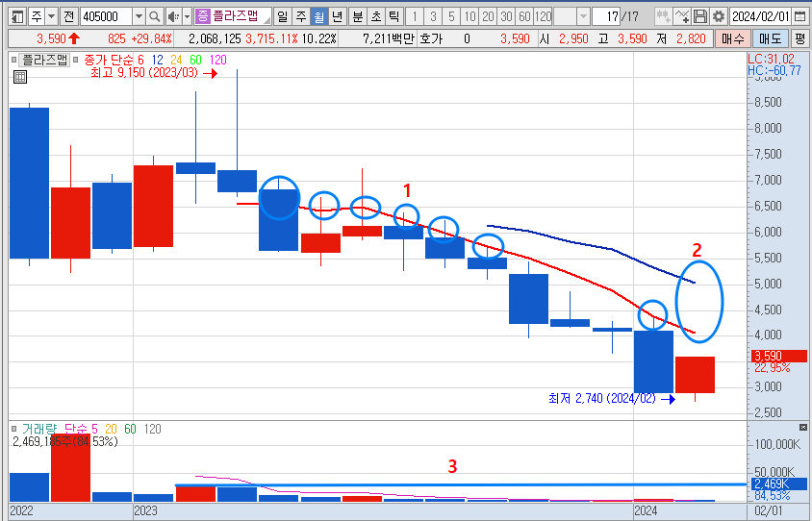This screenshot has width=812, height=521.
Task: Toggle the 플라즈맵 price legend square marker
Action: [13, 60]
